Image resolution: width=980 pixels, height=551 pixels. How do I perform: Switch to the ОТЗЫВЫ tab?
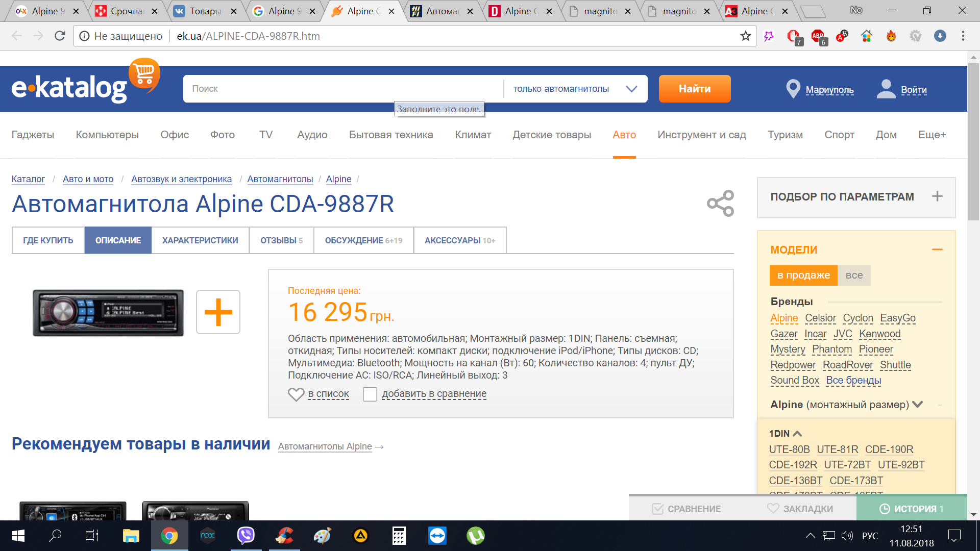click(281, 240)
